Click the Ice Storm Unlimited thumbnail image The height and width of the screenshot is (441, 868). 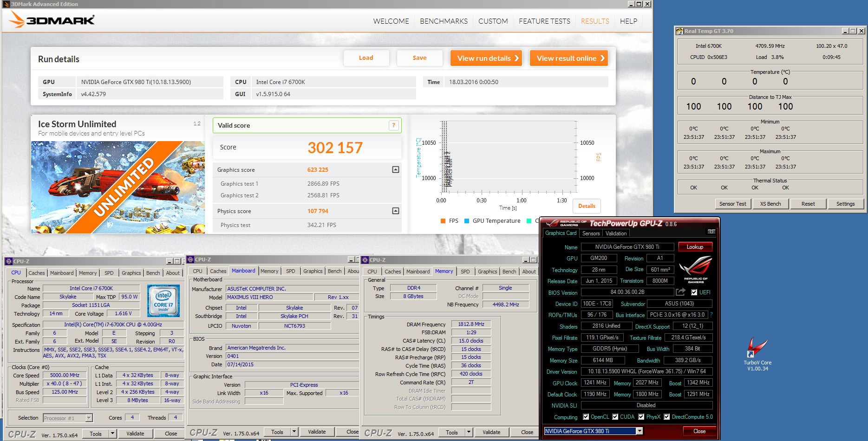tap(118, 187)
